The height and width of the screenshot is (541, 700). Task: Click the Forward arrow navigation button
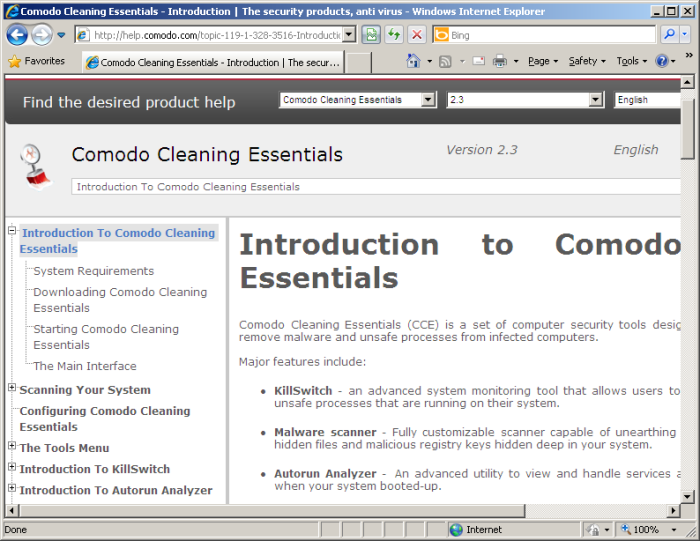pyautogui.click(x=42, y=35)
